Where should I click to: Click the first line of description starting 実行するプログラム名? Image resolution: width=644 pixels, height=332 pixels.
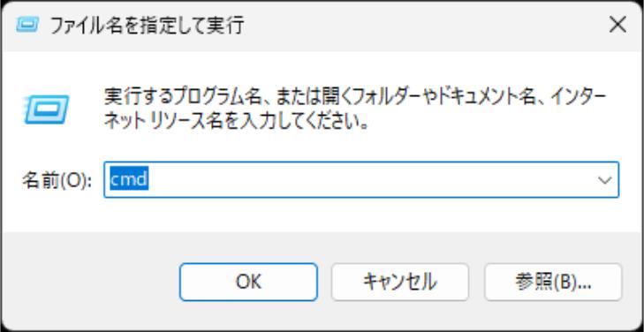click(x=355, y=98)
